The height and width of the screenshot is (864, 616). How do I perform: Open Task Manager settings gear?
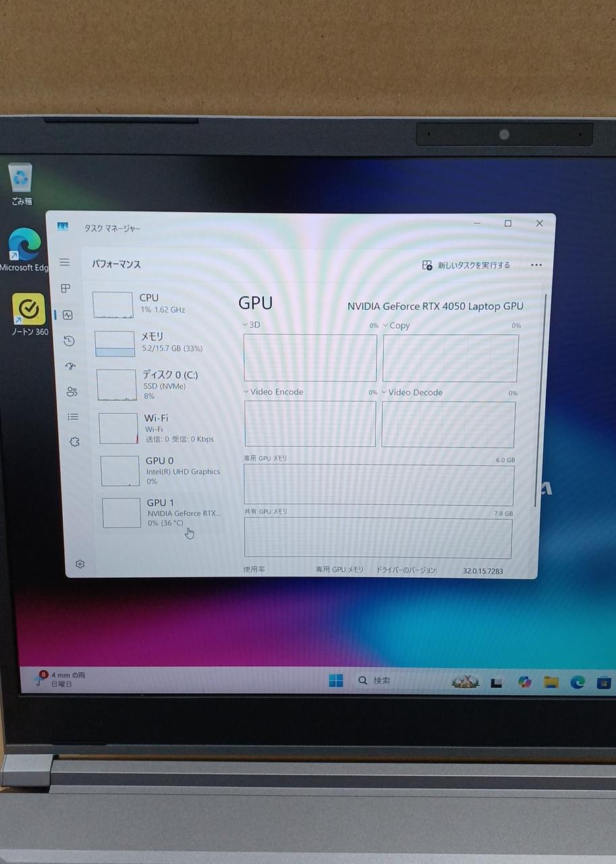pos(80,564)
